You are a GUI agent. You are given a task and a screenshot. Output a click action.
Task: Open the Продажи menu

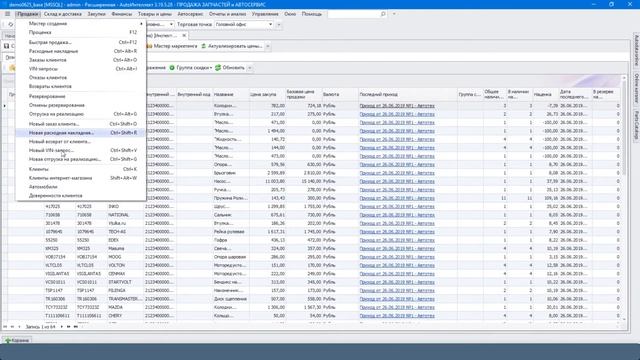[x=27, y=14]
